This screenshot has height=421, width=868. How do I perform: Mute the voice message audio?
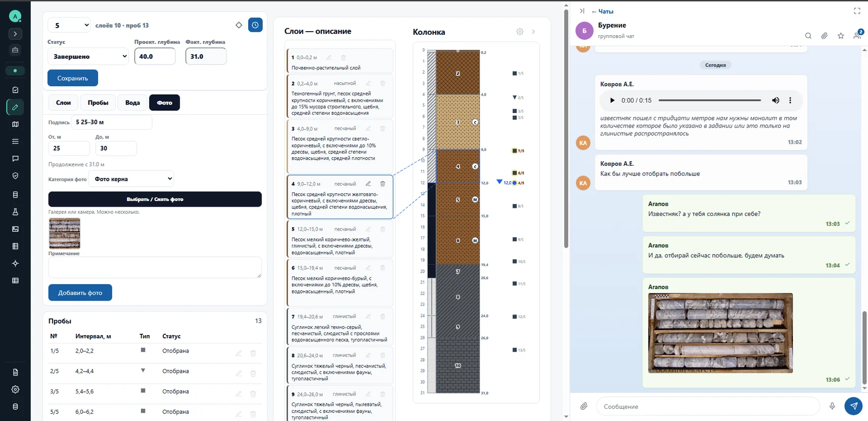pos(776,101)
